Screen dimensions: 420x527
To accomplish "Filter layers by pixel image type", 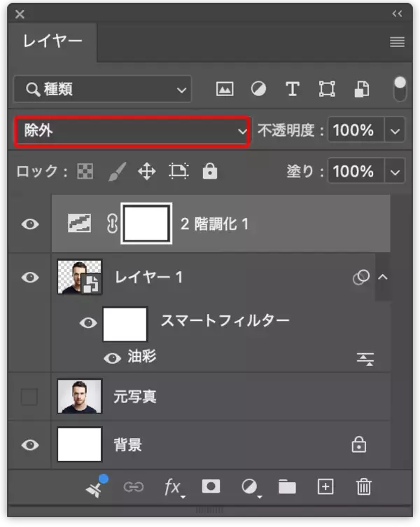I will [225, 89].
